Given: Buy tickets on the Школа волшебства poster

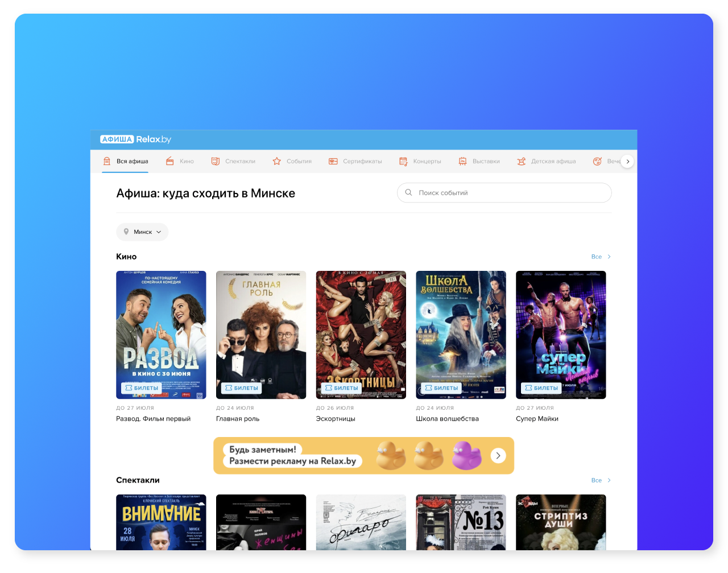Looking at the screenshot, I should 441,388.
